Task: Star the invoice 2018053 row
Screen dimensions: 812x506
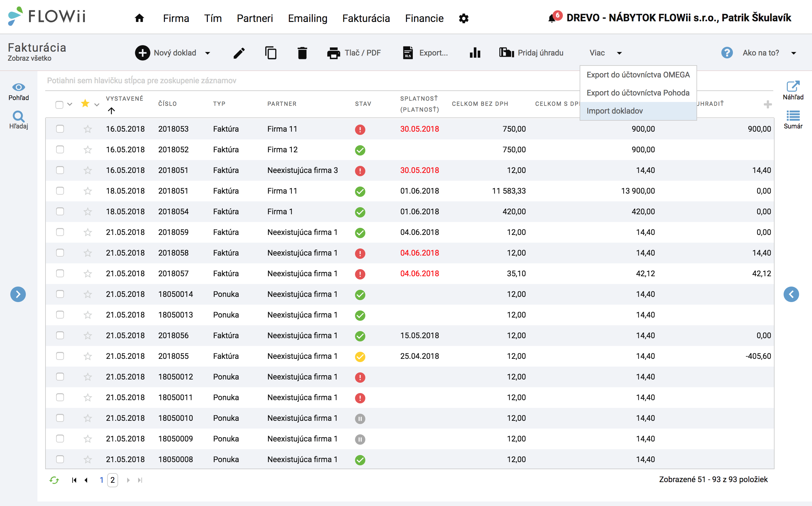Action: point(88,129)
